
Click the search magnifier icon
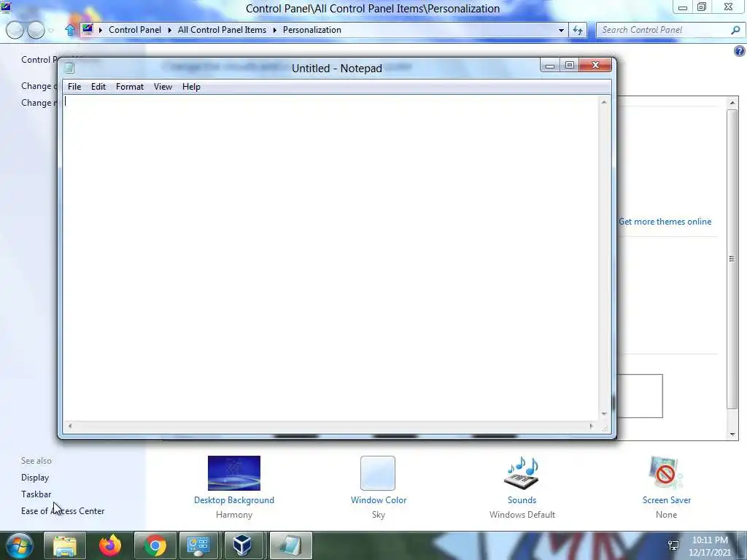(735, 30)
